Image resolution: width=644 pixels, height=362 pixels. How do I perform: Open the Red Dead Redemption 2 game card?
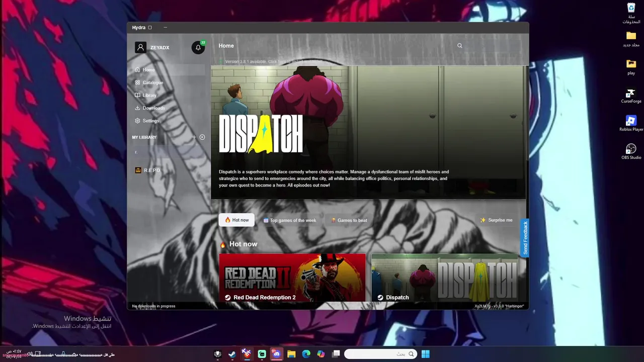tap(292, 278)
